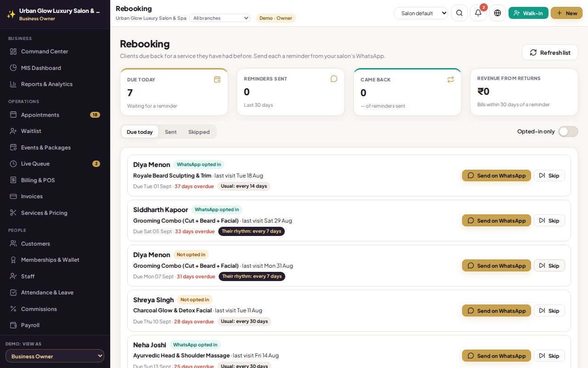Open Appointments with 18 badge
Viewport: 588px width, 368px height.
[55, 115]
